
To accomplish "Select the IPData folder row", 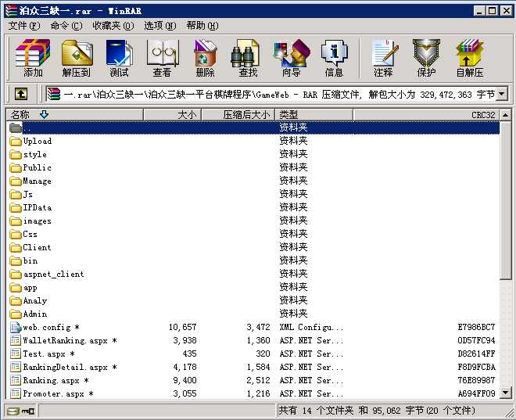I will (253, 208).
